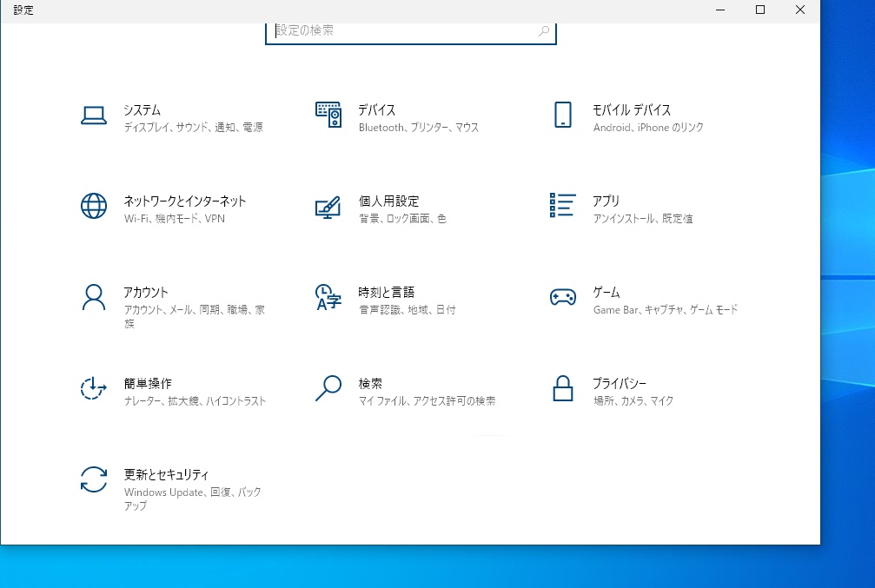
Task: Click the デバイス keyboard and speaker icon
Action: (328, 115)
